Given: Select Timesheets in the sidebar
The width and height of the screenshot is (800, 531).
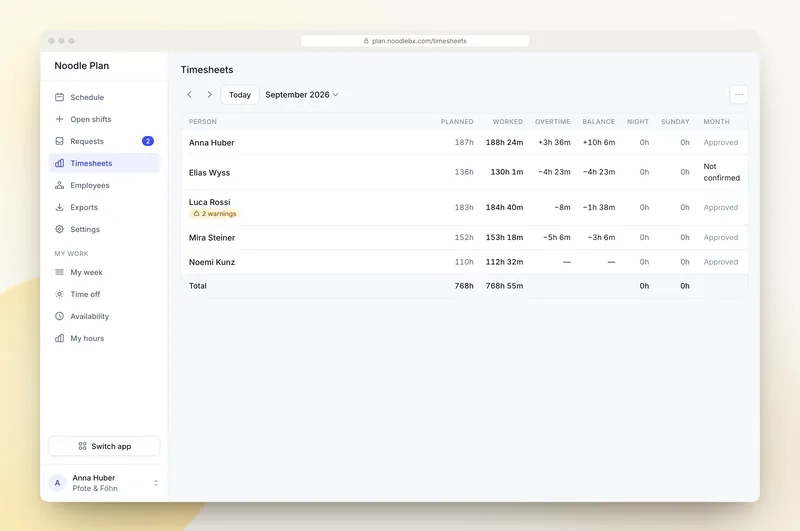Looking at the screenshot, I should (104, 163).
